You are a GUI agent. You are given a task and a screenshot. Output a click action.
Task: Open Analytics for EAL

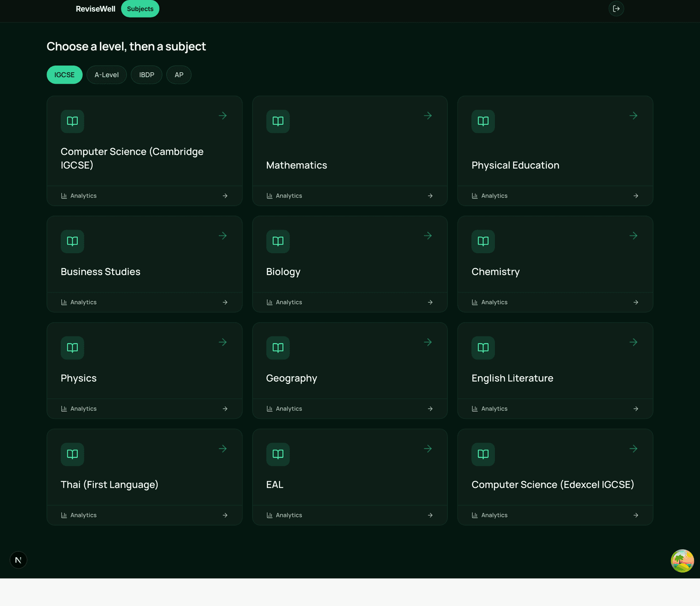(350, 515)
